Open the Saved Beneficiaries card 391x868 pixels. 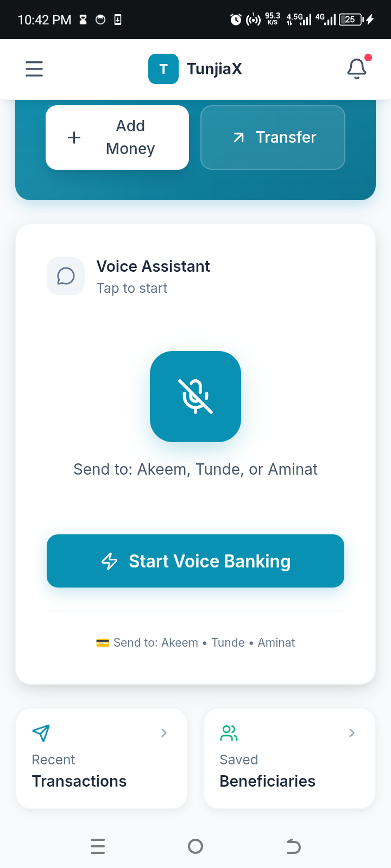coord(289,758)
